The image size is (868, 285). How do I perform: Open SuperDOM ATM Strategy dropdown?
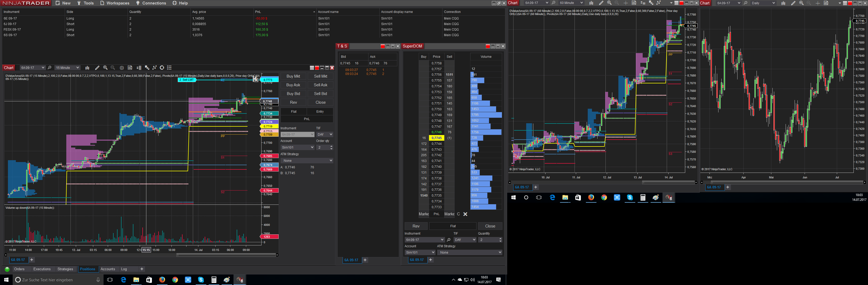click(x=470, y=252)
